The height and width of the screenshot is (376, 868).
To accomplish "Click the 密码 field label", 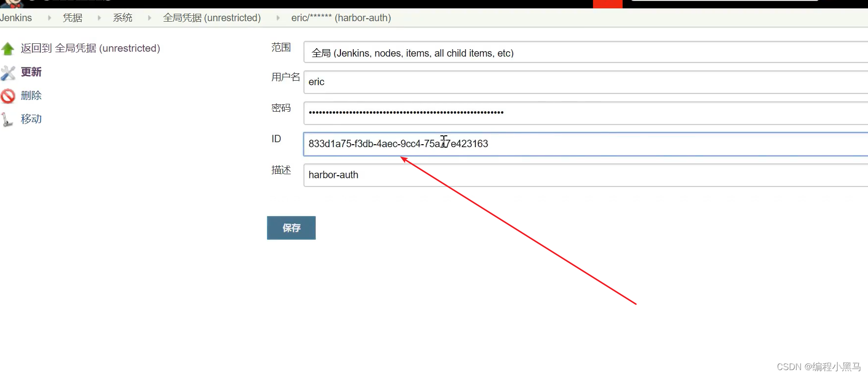I will [281, 108].
